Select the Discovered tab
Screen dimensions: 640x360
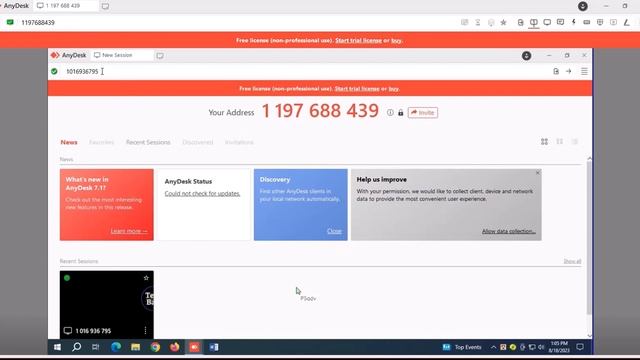pyautogui.click(x=198, y=142)
